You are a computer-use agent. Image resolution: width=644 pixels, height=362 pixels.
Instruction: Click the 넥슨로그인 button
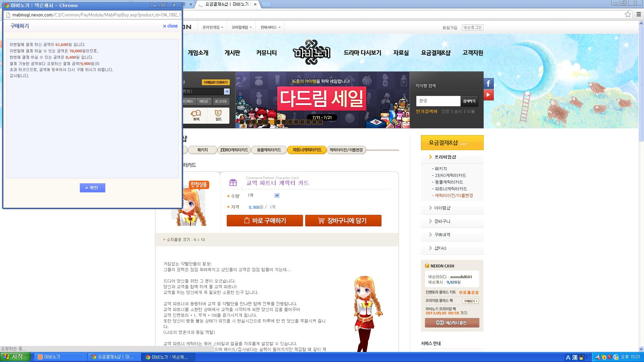pyautogui.click(x=473, y=27)
